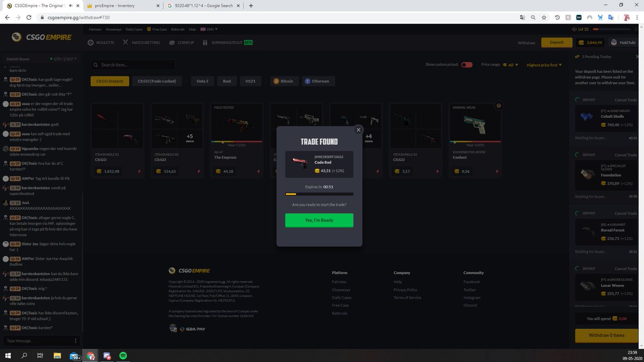Open the Coinflip game
The height and width of the screenshot is (362, 644).
click(182, 42)
